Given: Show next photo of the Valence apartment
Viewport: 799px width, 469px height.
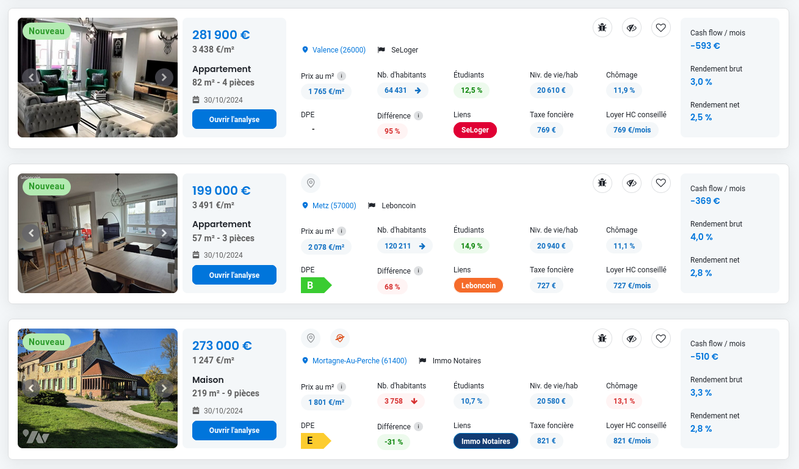Looking at the screenshot, I should click(164, 77).
